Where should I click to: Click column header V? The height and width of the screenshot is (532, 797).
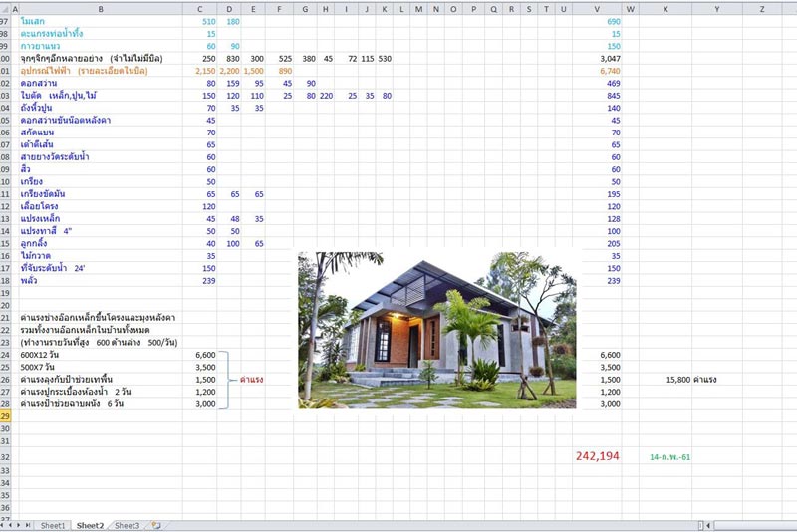tap(597, 9)
